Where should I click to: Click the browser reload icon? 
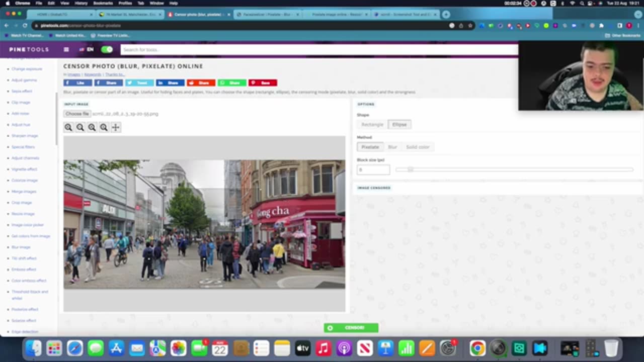point(25,25)
